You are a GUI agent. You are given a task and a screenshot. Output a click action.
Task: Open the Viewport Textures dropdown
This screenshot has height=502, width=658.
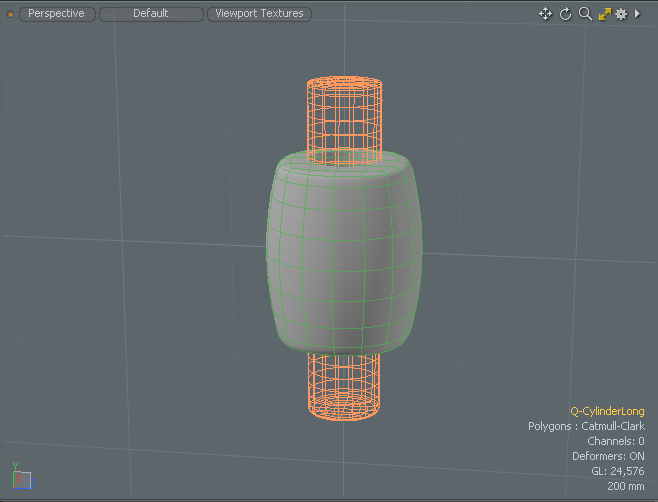coord(260,14)
